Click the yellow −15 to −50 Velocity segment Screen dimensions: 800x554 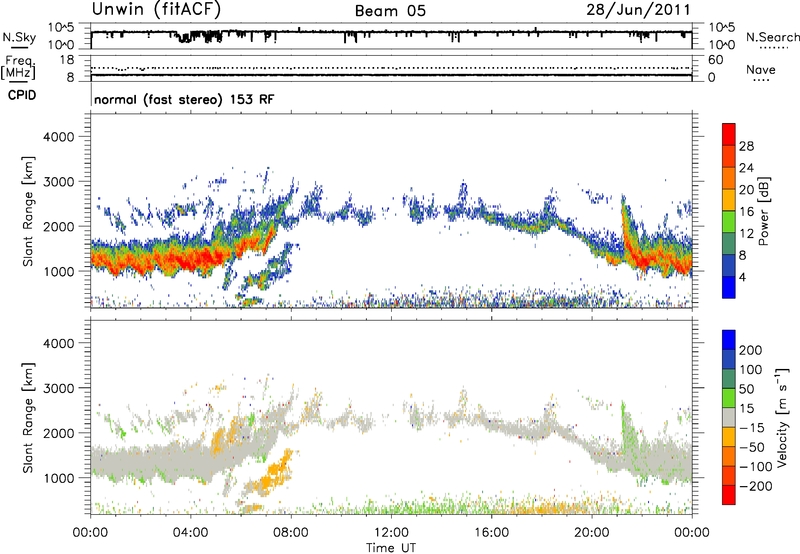(x=729, y=437)
